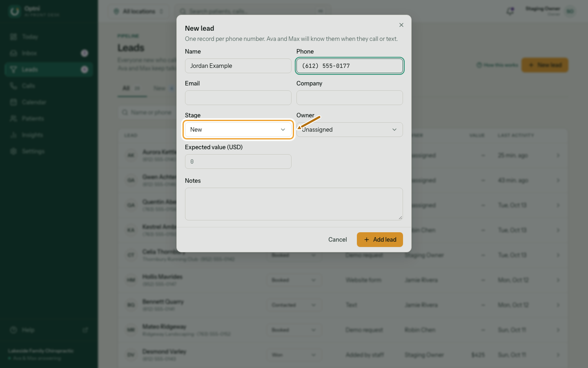
Task: Click the Add lead button
Action: click(x=380, y=240)
